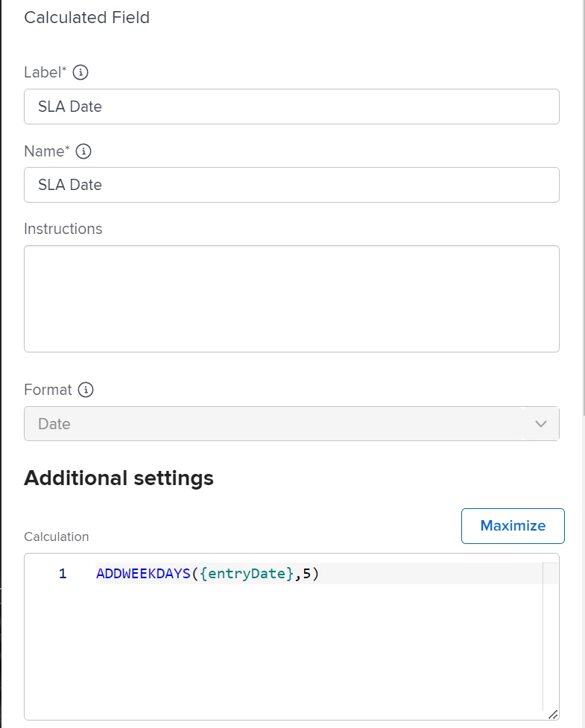The width and height of the screenshot is (585, 728).
Task: Place cursor on ADDWEEKDAYS function name
Action: [144, 574]
